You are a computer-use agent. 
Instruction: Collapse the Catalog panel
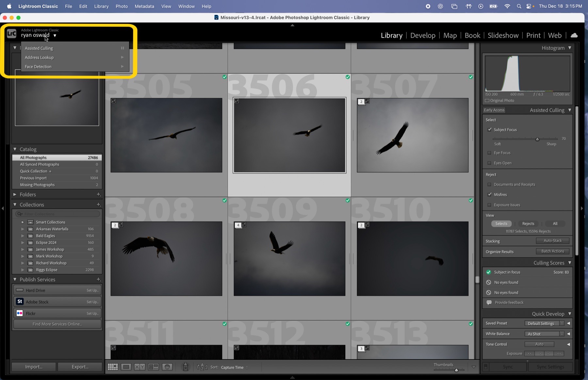(15, 149)
